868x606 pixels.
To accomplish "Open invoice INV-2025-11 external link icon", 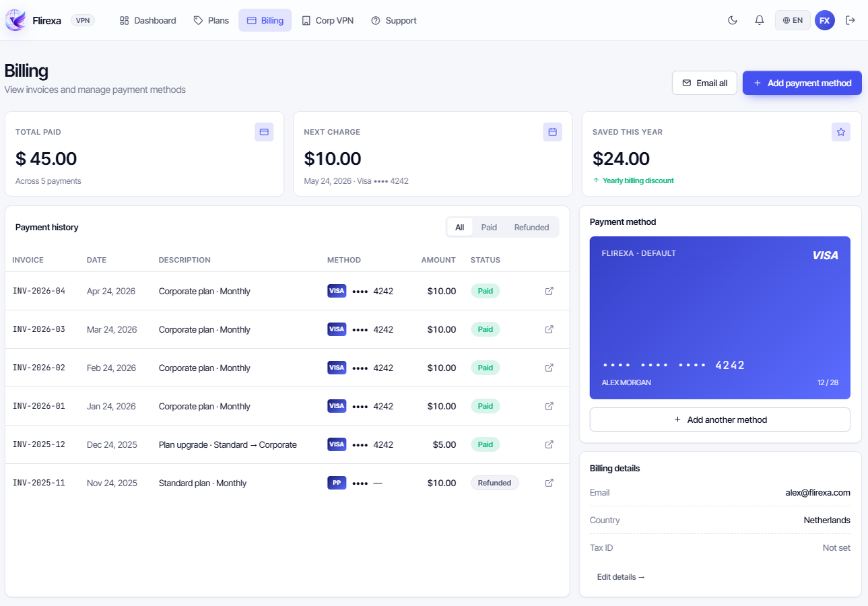I will [x=549, y=483].
